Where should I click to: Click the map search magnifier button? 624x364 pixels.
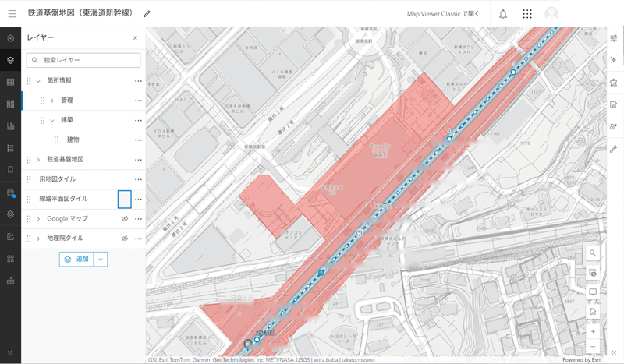click(x=593, y=253)
